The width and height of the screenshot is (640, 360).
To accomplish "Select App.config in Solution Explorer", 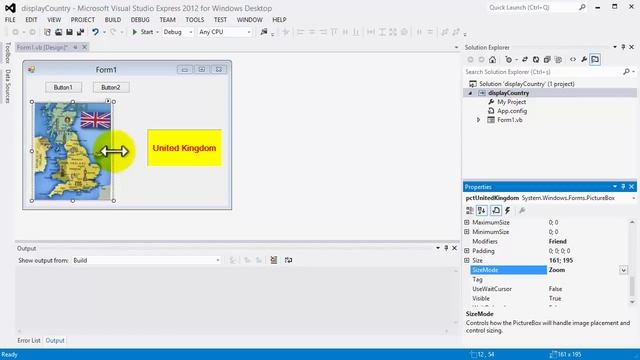I will pos(512,111).
